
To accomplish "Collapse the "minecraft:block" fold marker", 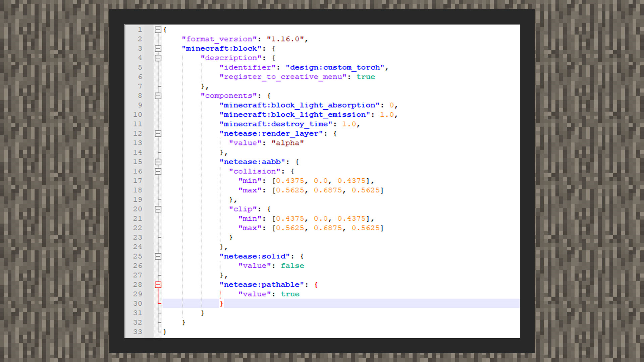I will click(158, 49).
